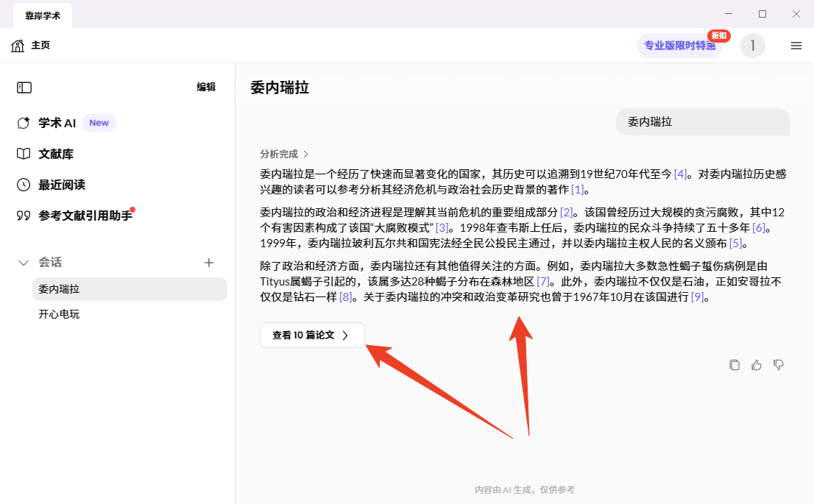Open the 文献库 library
This screenshot has height=504, width=814.
coord(56,154)
